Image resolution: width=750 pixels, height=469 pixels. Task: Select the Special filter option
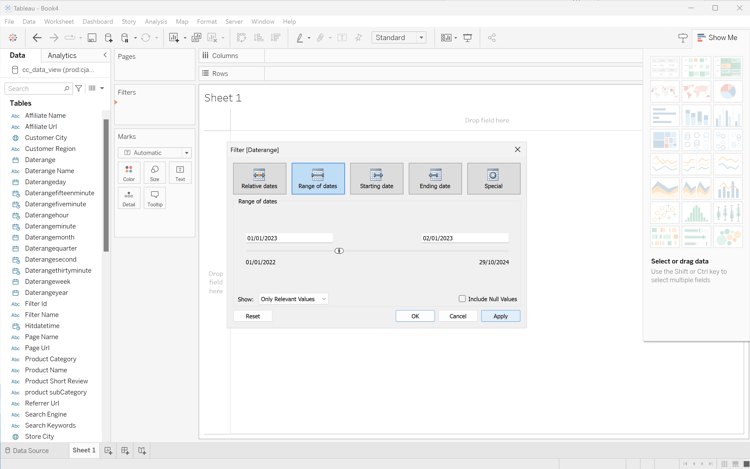click(x=493, y=178)
